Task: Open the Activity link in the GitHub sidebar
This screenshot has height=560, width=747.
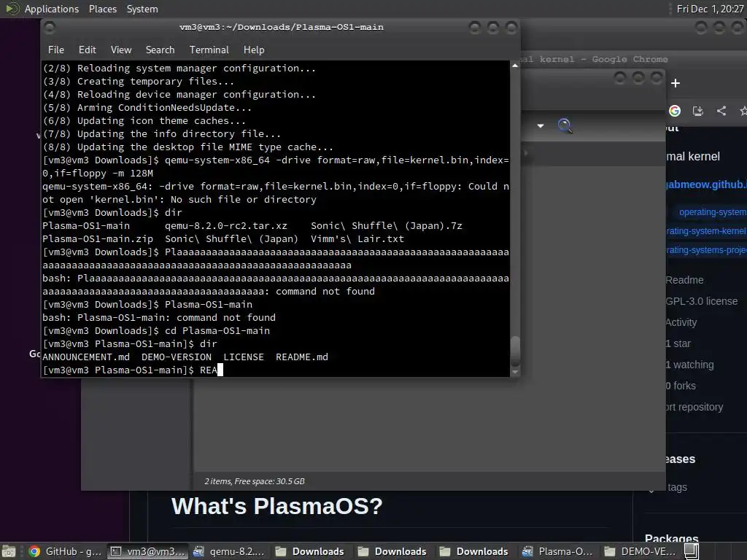Action: point(681,322)
